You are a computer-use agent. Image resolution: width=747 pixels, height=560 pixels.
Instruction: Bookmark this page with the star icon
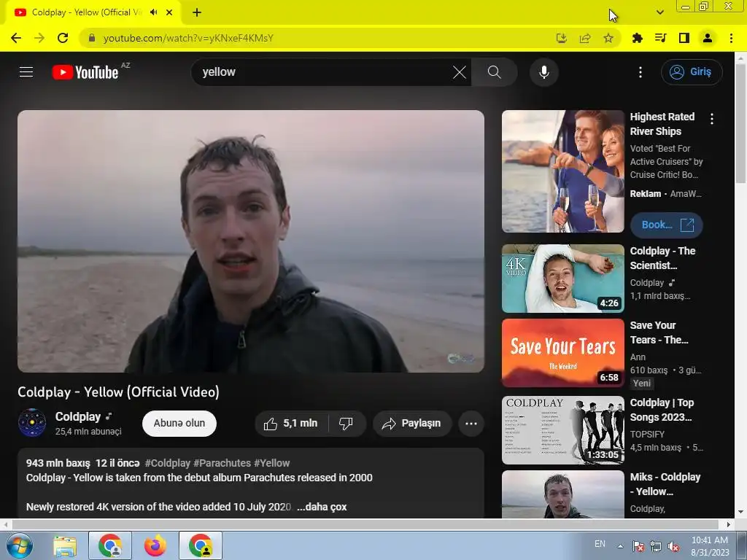point(608,38)
